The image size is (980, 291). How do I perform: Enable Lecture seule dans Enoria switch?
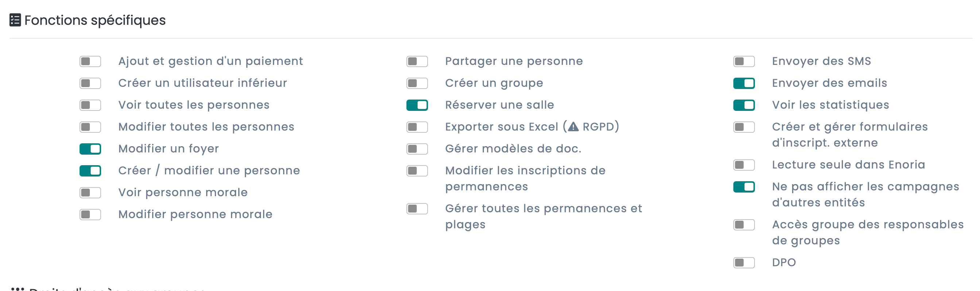tap(744, 165)
